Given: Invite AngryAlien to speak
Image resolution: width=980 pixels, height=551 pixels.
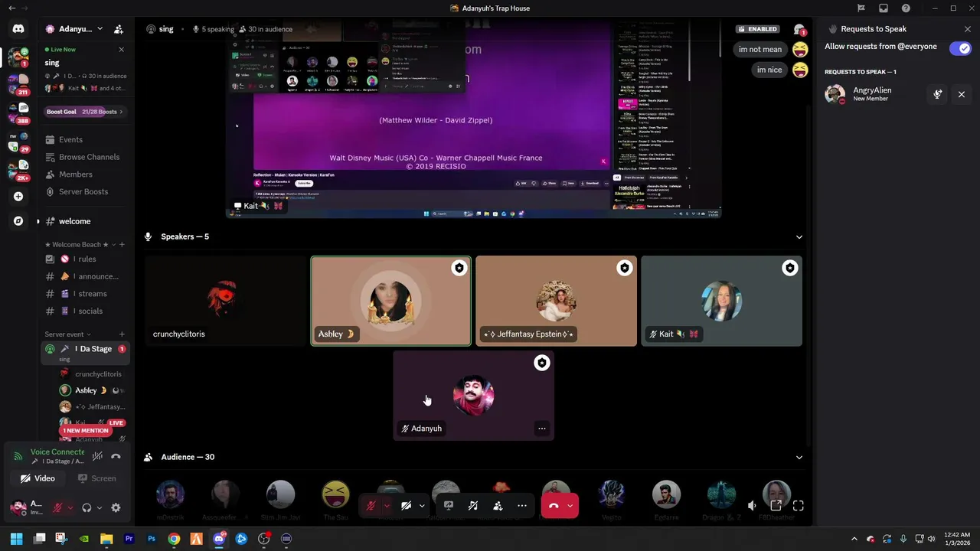Looking at the screenshot, I should click(938, 94).
